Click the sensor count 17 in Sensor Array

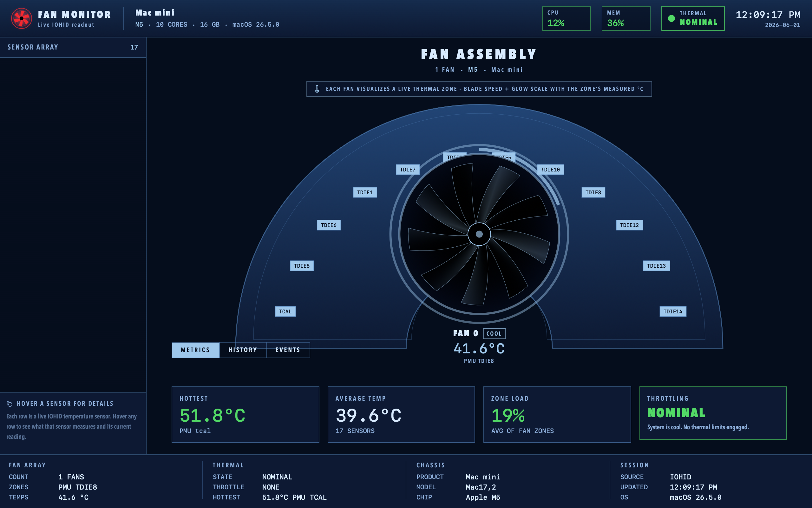(134, 47)
